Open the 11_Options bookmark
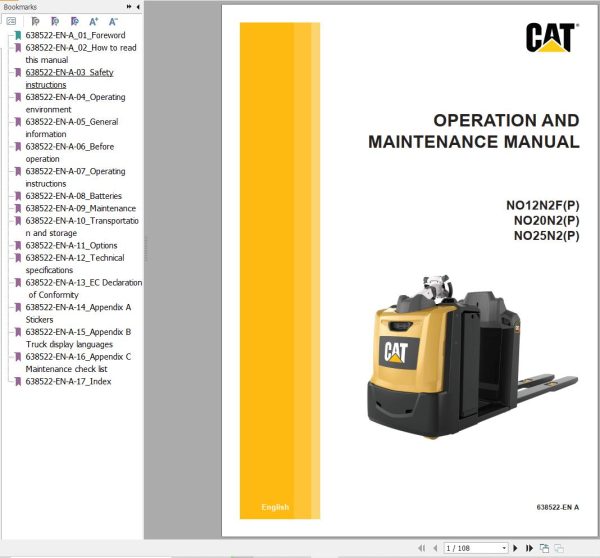The height and width of the screenshot is (558, 600). pos(71,245)
